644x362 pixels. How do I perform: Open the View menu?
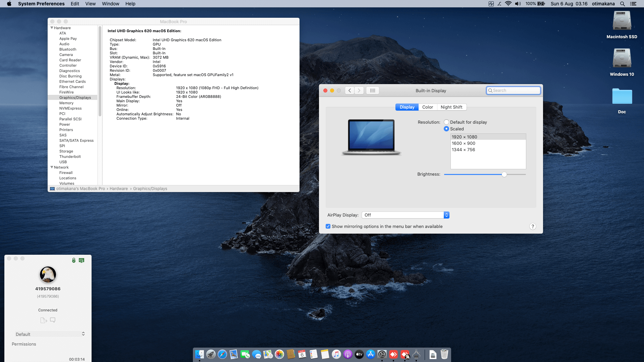(91, 4)
